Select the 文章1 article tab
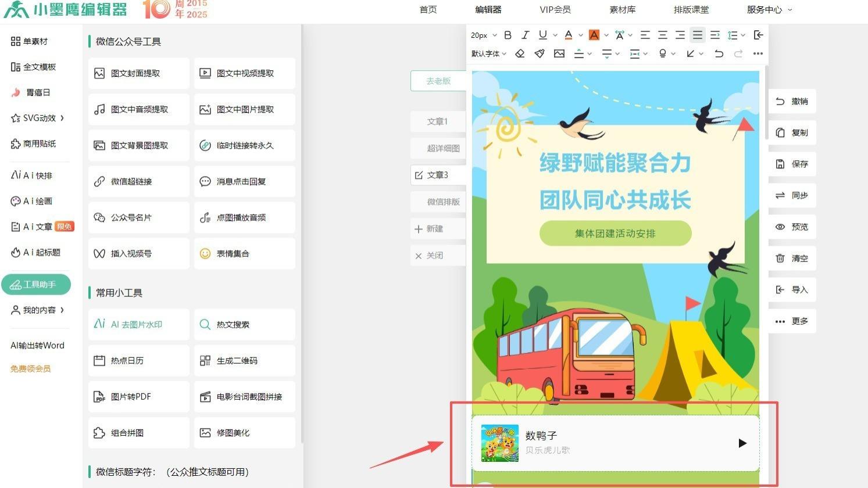The width and height of the screenshot is (868, 488). pos(438,121)
